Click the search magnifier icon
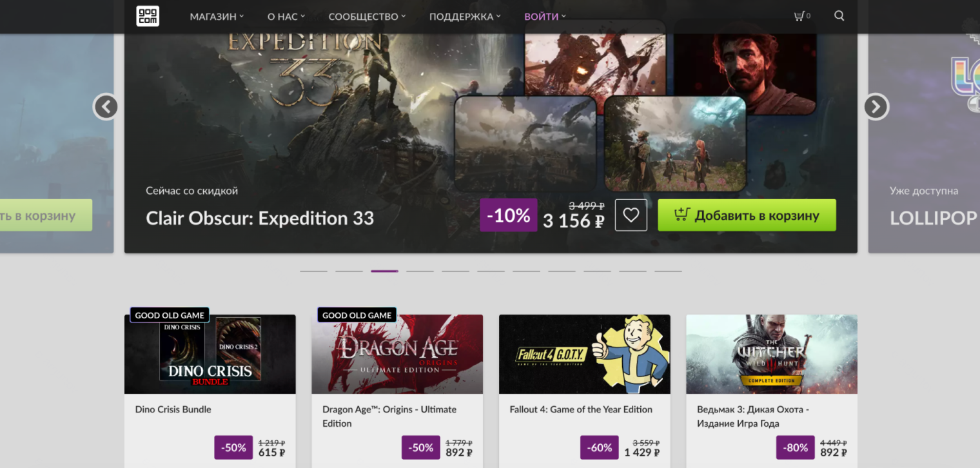The width and height of the screenshot is (980, 468). (x=839, y=15)
